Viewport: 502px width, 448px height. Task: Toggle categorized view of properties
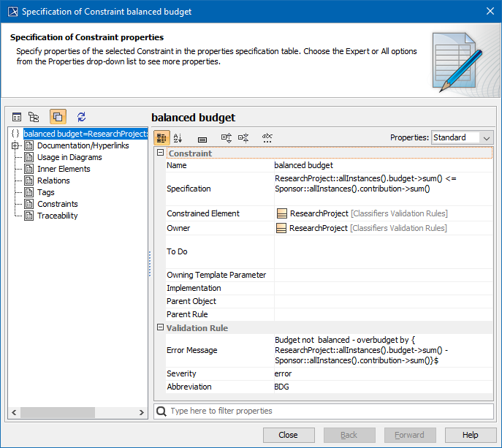(x=162, y=137)
